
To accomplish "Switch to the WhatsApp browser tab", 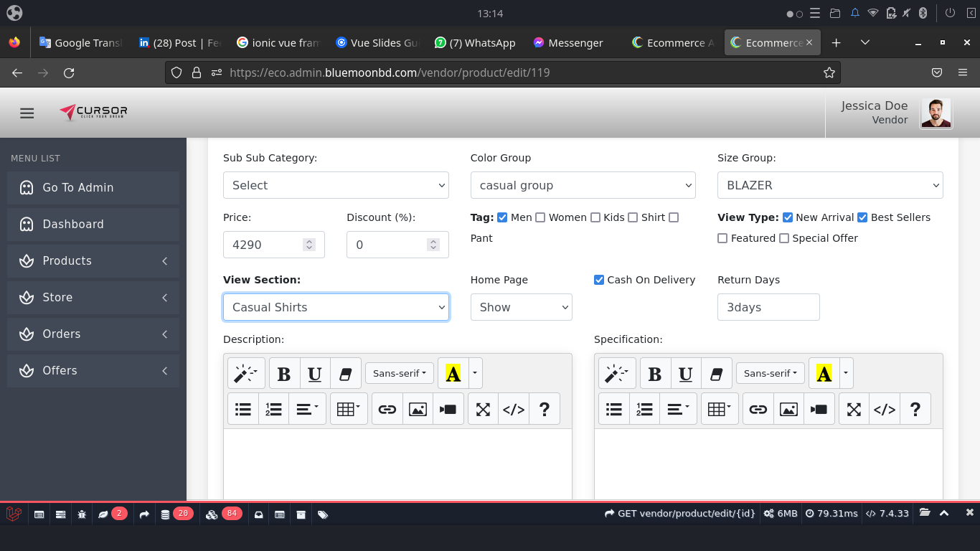I will click(x=475, y=43).
